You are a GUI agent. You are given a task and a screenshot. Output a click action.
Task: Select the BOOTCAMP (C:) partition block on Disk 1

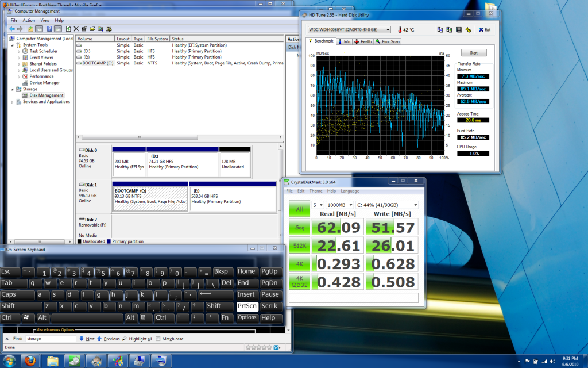[150, 197]
